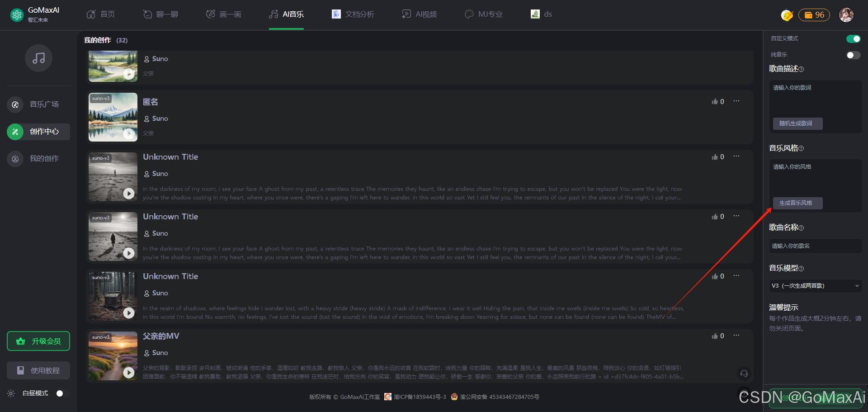
Task: Click the large music note icon
Action: tap(38, 58)
